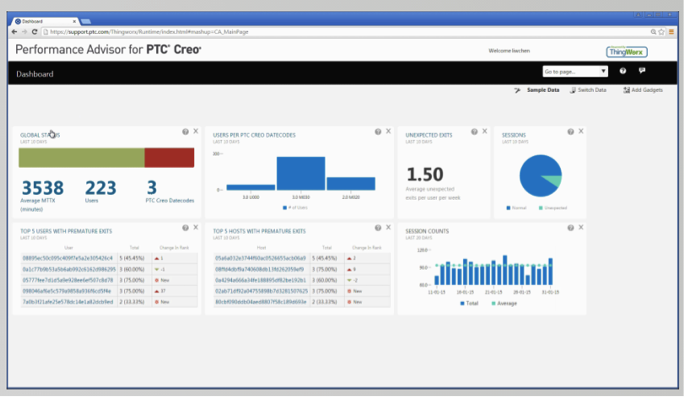Reload the page with browser refresh icon
The width and height of the screenshot is (684, 397).
34,32
